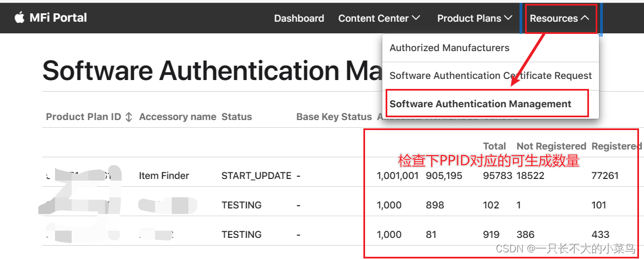Open the MFi Portal home link
644x259 pixels.
click(x=58, y=18)
